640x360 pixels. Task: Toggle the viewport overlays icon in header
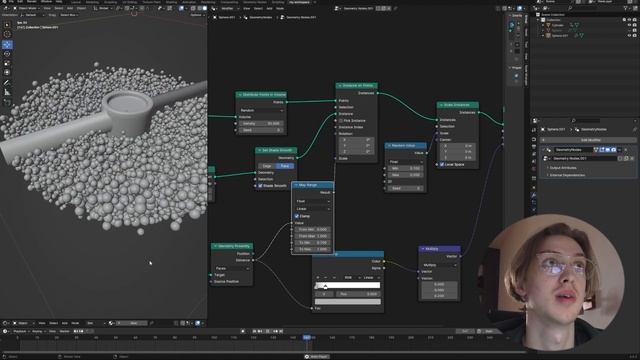(182, 8)
